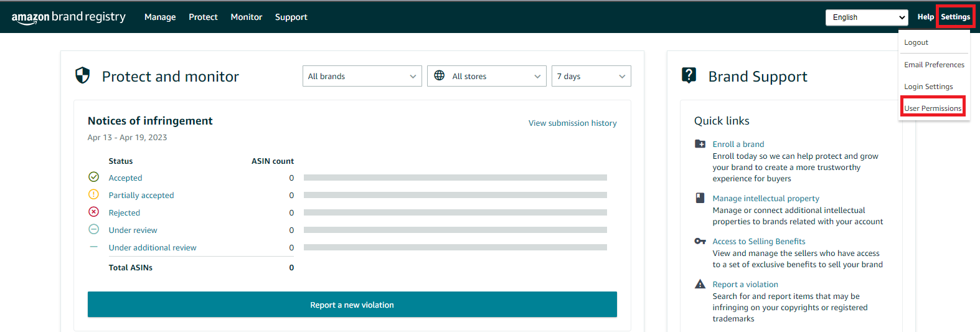Image resolution: width=980 pixels, height=332 pixels.
Task: Click the red Rejected cross icon
Action: tap(93, 212)
